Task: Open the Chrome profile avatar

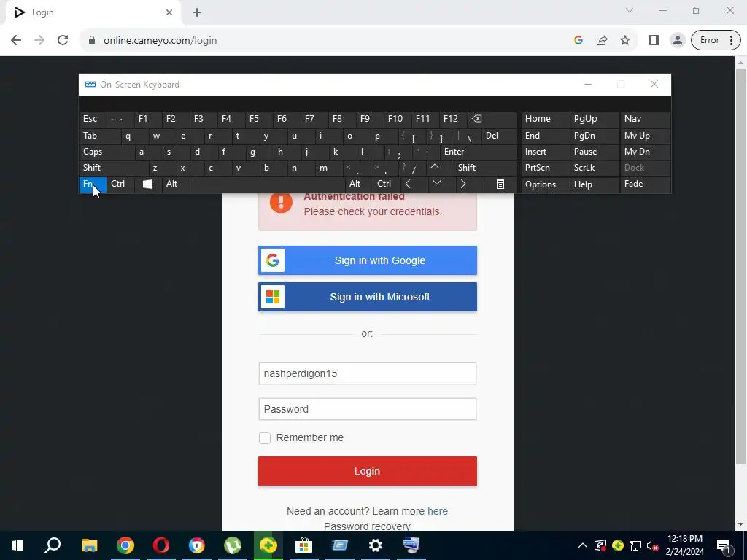Action: click(677, 41)
